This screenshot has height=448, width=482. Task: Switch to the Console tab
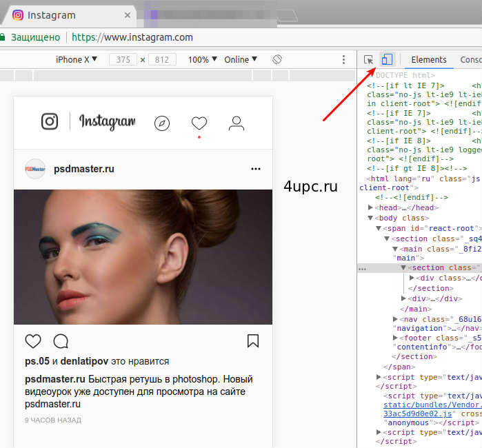471,59
